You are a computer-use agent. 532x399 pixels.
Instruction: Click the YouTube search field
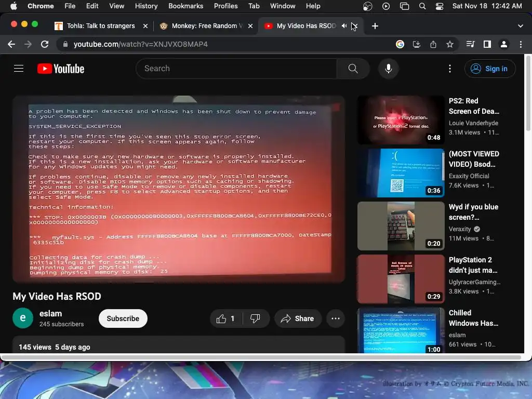(236, 69)
